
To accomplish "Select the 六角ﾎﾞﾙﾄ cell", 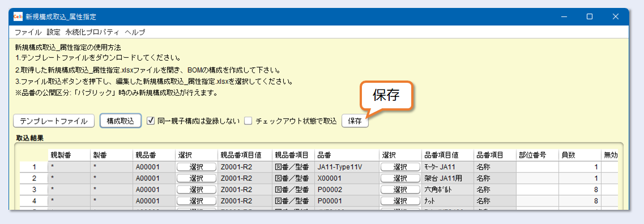I will (x=447, y=190).
